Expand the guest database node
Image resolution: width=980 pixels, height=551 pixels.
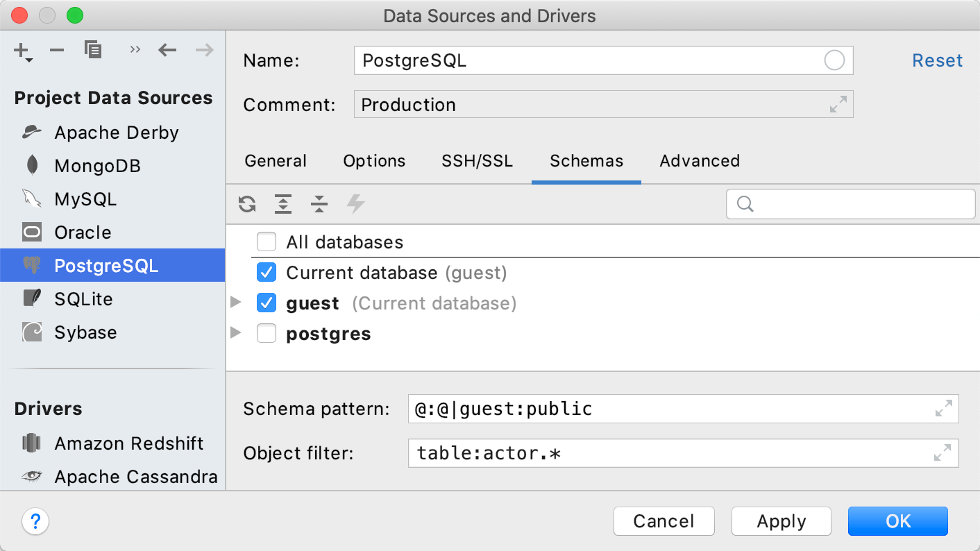[236, 303]
